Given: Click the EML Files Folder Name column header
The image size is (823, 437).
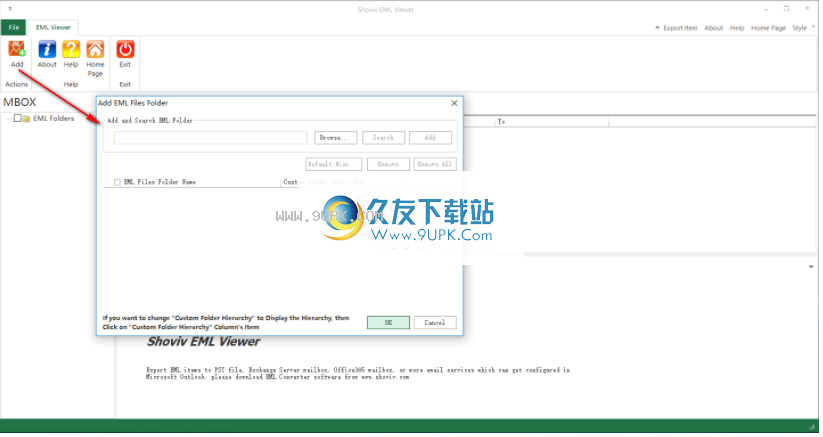Looking at the screenshot, I should pos(160,182).
